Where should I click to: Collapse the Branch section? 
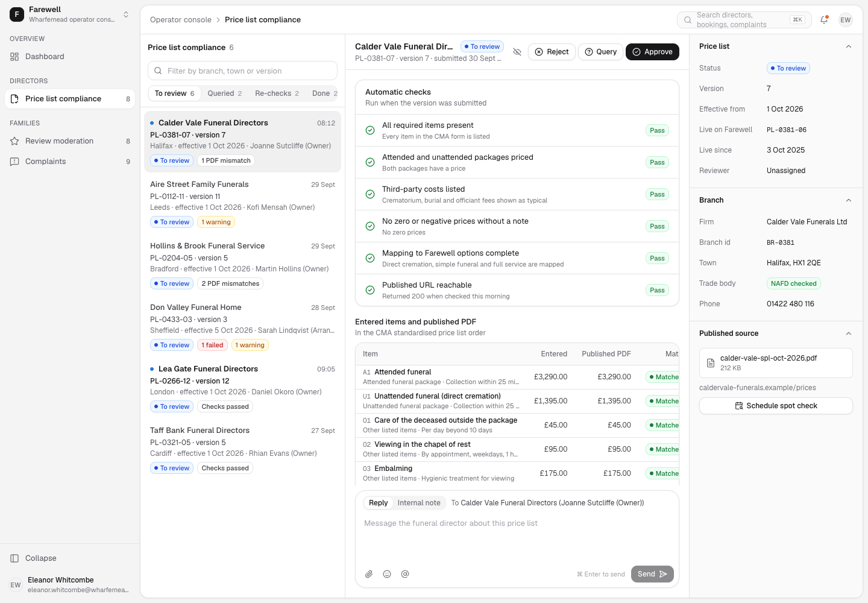point(849,200)
